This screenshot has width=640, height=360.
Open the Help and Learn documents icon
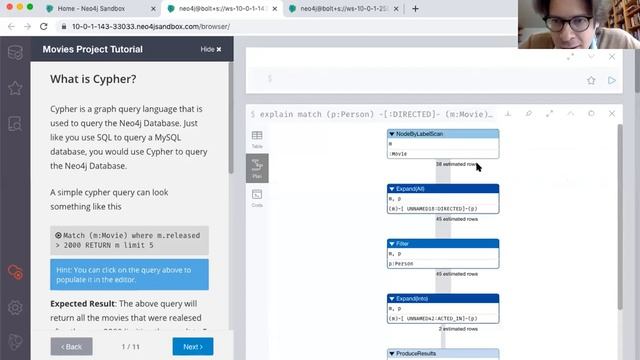tap(15, 123)
